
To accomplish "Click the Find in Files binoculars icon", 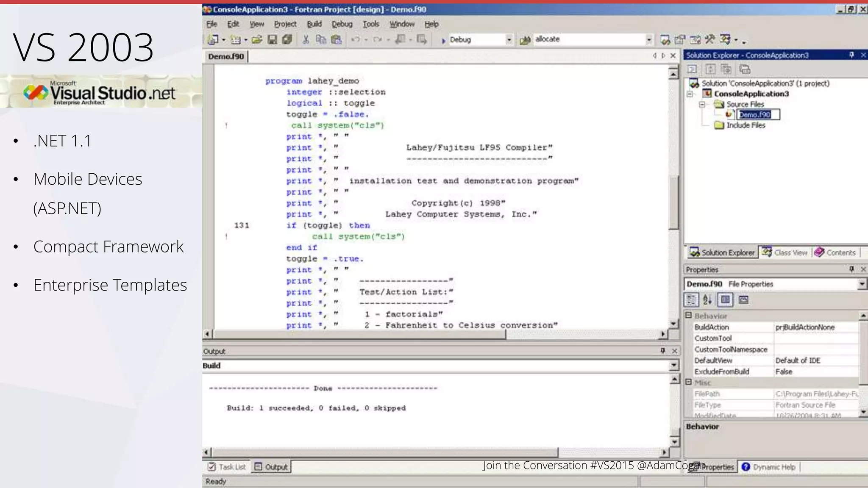I will pos(525,40).
